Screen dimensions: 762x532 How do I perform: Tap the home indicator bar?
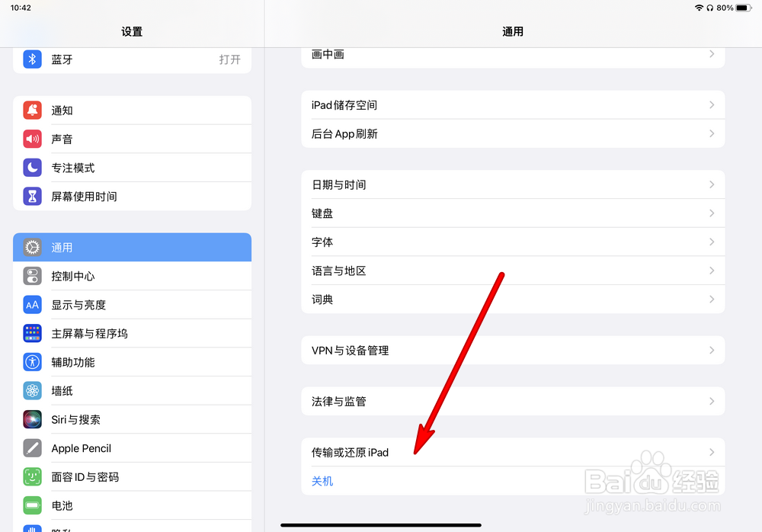[x=381, y=525]
